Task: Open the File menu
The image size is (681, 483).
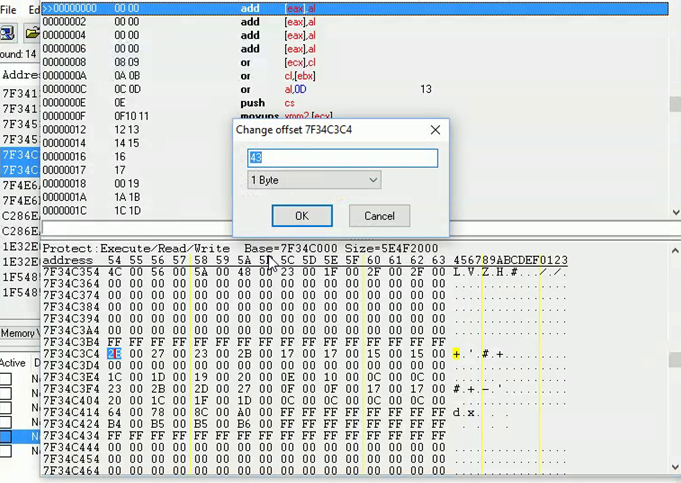Action: coord(8,9)
